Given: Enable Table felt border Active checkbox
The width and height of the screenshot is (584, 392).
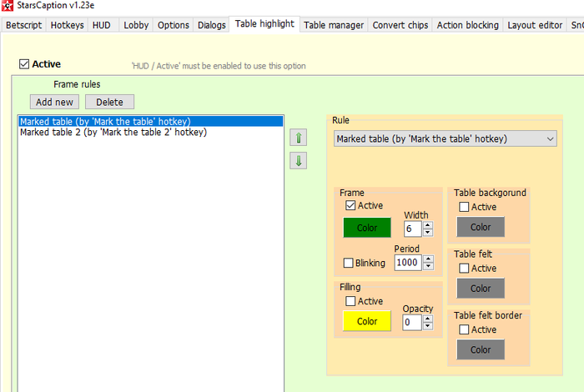Looking at the screenshot, I should [464, 329].
